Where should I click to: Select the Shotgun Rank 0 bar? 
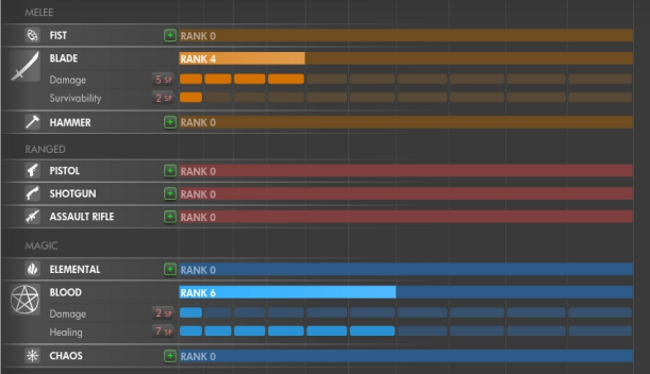406,194
